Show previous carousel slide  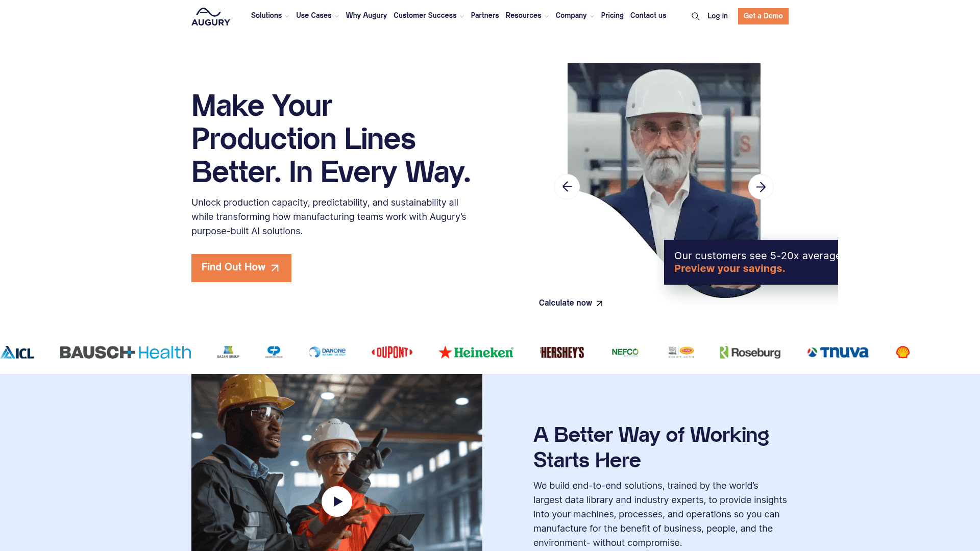point(567,187)
